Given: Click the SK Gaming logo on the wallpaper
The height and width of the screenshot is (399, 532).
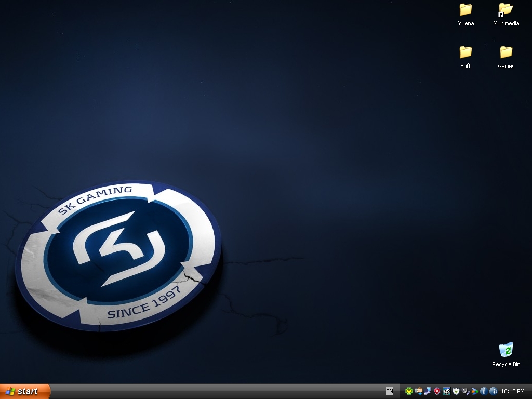Looking at the screenshot, I should [118, 253].
